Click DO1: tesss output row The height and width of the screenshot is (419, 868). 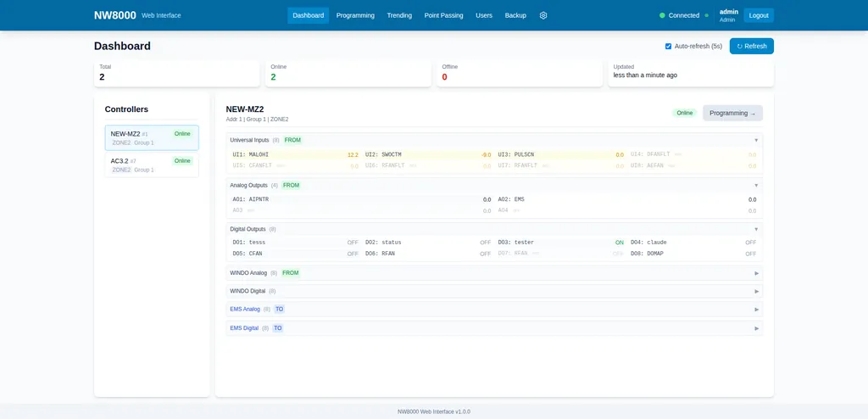coord(295,243)
